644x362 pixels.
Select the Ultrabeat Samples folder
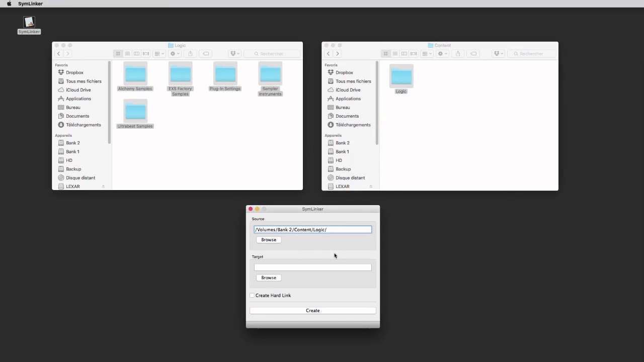click(x=135, y=111)
